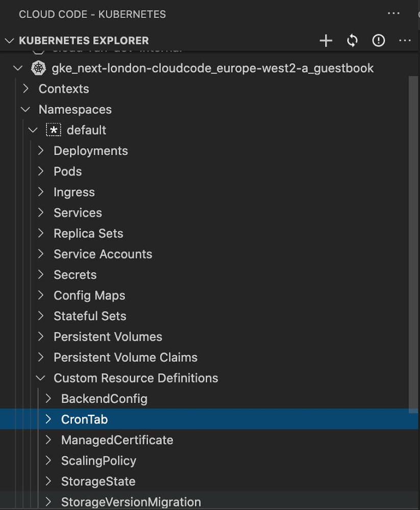Expand the Service Accounts chevron
This screenshot has width=420, height=510.
tap(41, 254)
